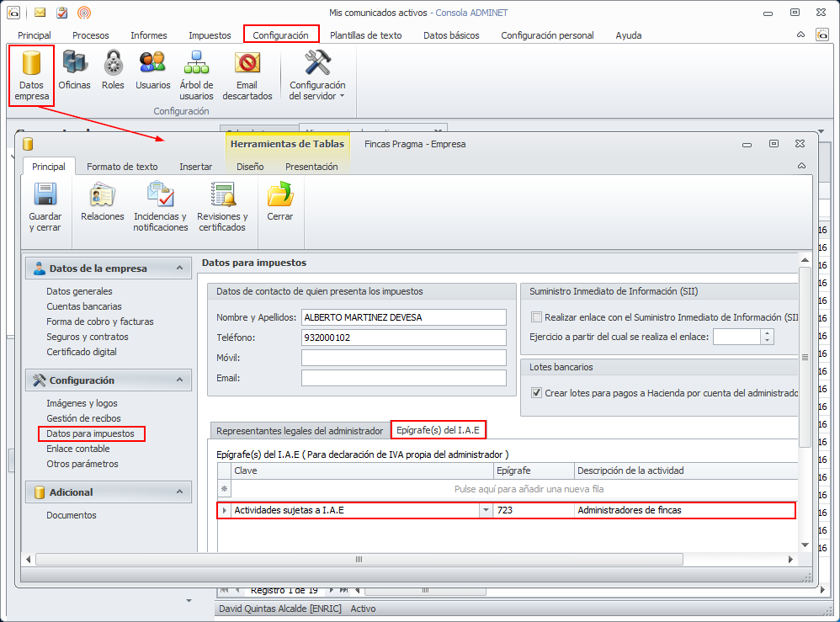The image size is (840, 622).
Task: Open Configuración del servidor tools icon
Action: pyautogui.click(x=317, y=75)
